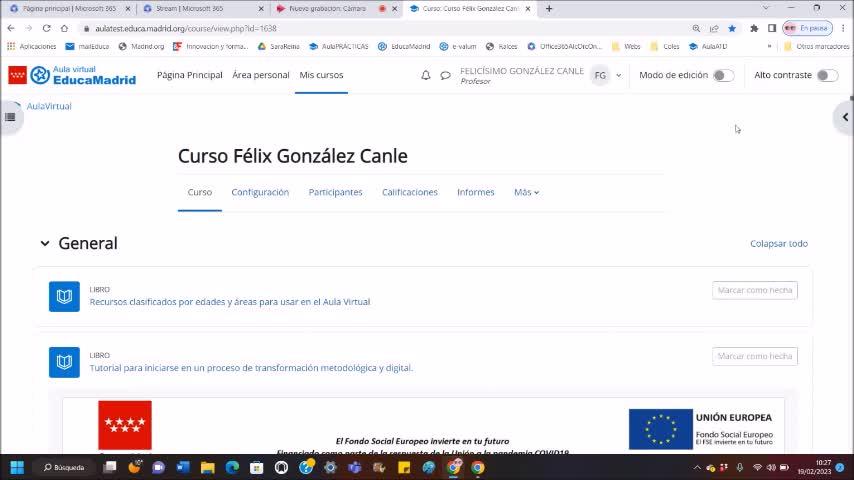The width and height of the screenshot is (854, 480).
Task: Toggle the Modo de edición switch
Action: 723,75
